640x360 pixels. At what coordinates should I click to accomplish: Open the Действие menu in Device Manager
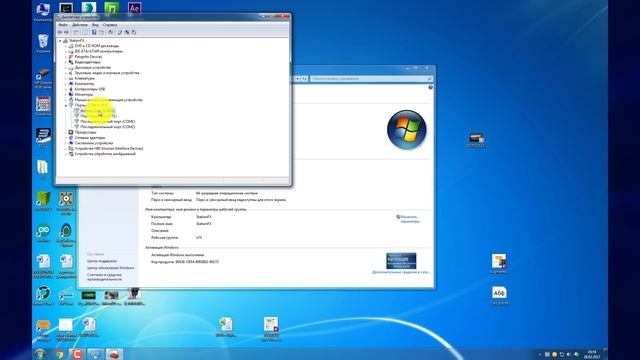tap(80, 25)
